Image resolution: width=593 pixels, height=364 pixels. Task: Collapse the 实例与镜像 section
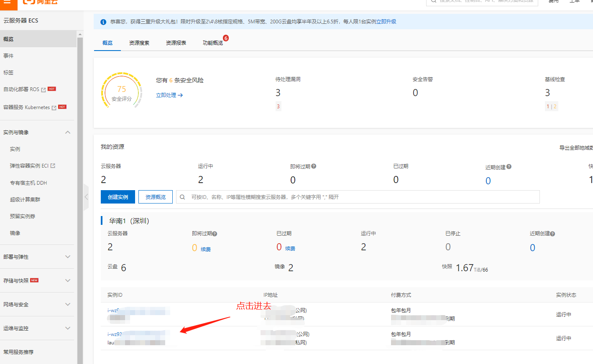click(68, 132)
